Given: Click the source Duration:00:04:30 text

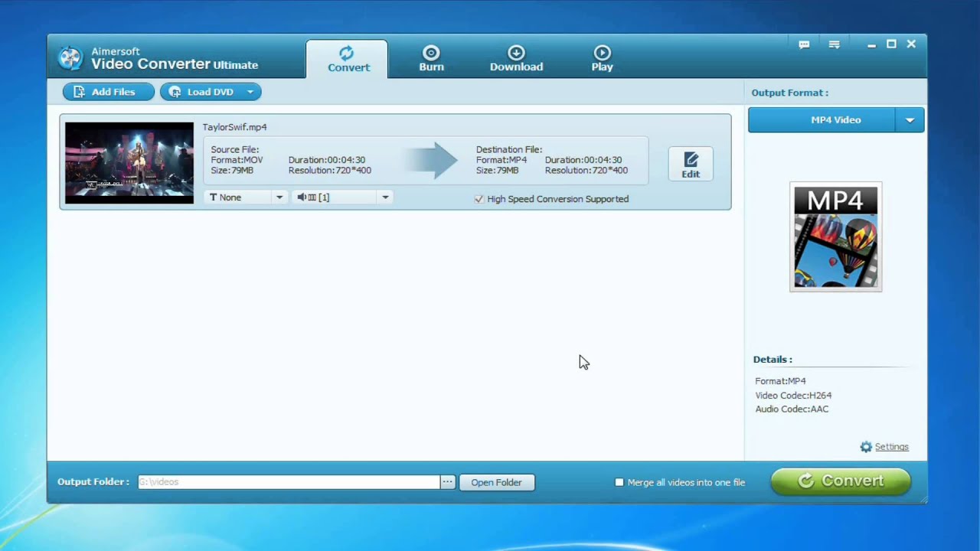Looking at the screenshot, I should 327,160.
